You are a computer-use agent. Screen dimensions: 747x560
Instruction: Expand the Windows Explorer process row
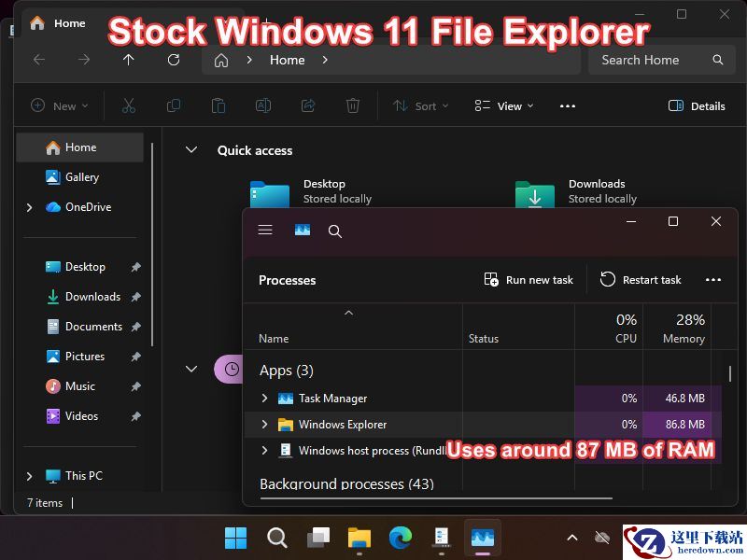pyautogui.click(x=264, y=425)
